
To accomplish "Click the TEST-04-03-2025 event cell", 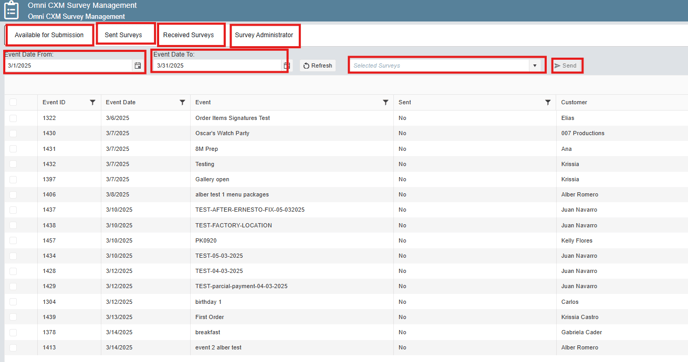I will point(219,271).
